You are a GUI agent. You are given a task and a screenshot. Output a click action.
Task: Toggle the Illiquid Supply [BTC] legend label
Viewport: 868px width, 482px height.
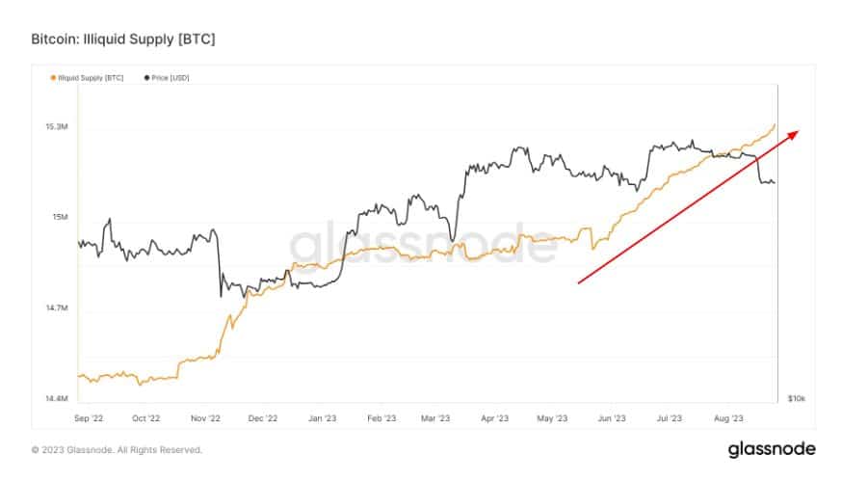pos(91,78)
